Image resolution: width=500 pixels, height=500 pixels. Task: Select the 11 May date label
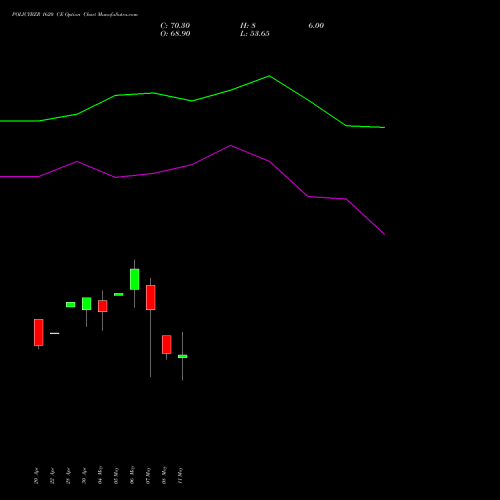click(180, 475)
